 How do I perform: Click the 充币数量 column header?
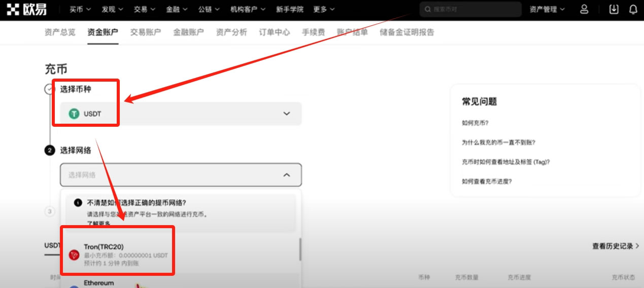(x=467, y=278)
